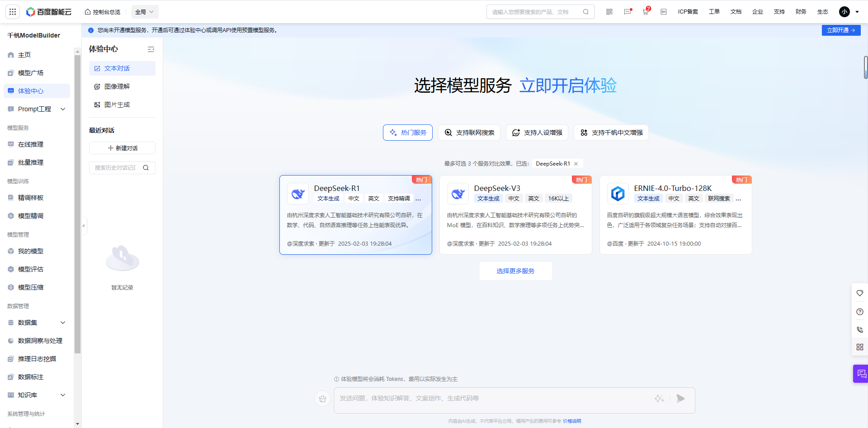Open 模型广场 in the sidebar

(x=37, y=73)
